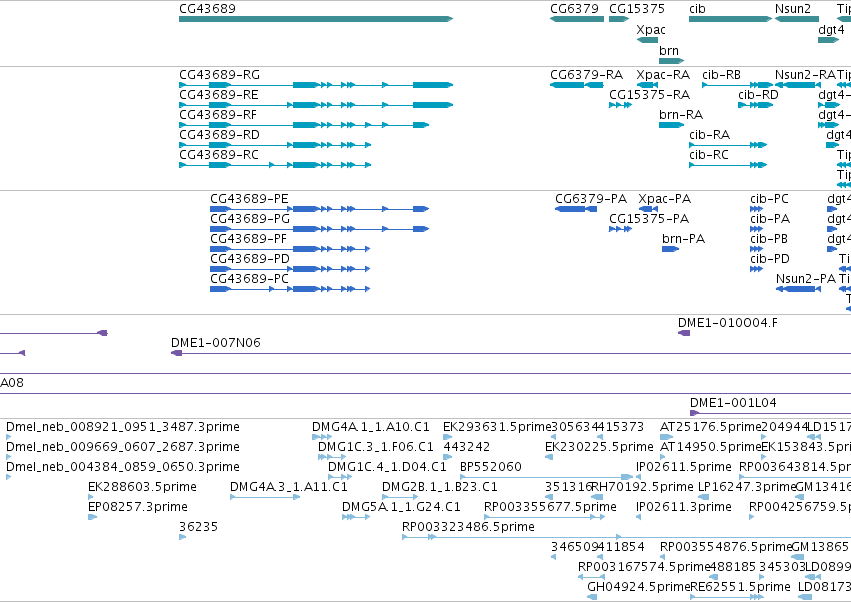Viewport: 851px width, 602px height.
Task: Select the brn gene feature
Action: point(671,61)
